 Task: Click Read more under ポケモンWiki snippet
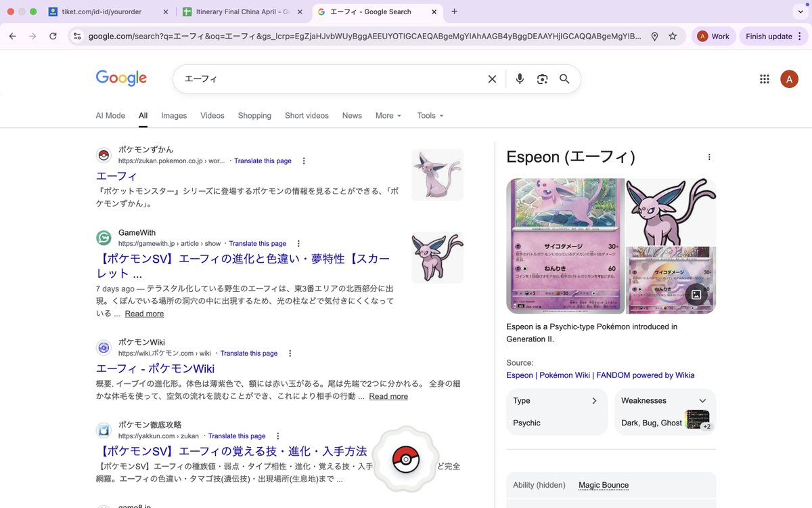click(388, 397)
